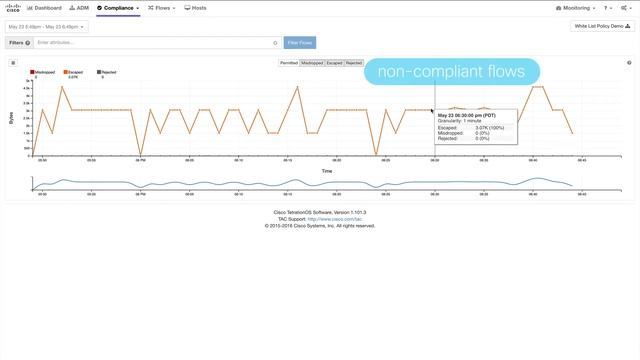Click the Dashboard chart icon
The image size is (640, 360).
point(30,8)
